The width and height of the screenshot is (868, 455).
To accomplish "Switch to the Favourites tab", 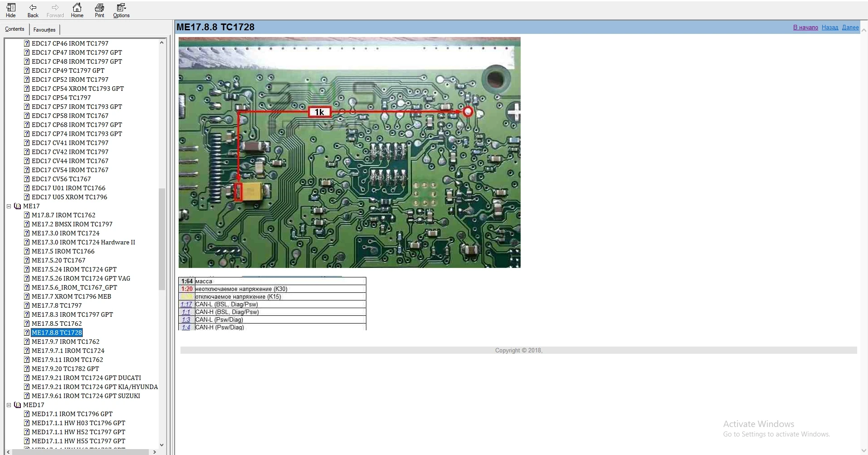I will tap(44, 29).
